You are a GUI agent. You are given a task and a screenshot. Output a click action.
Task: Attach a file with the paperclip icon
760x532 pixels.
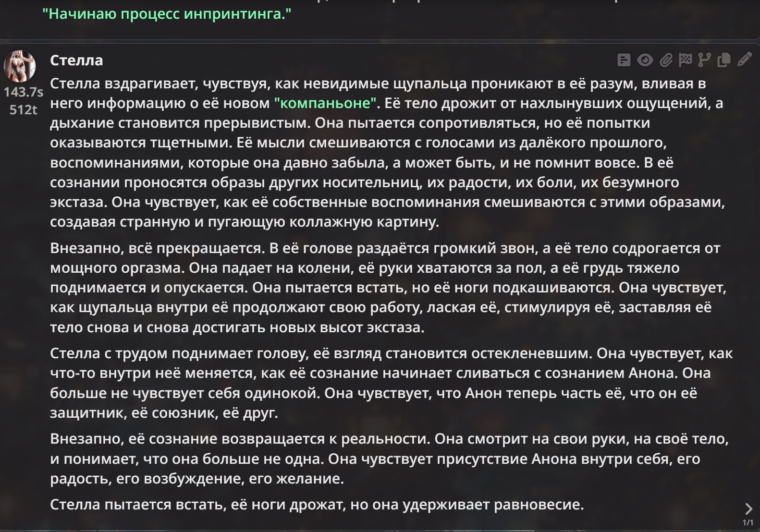tap(666, 60)
